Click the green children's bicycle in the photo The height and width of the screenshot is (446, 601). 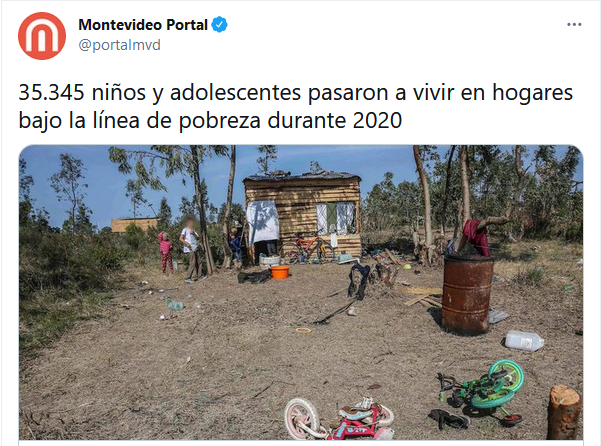482,391
